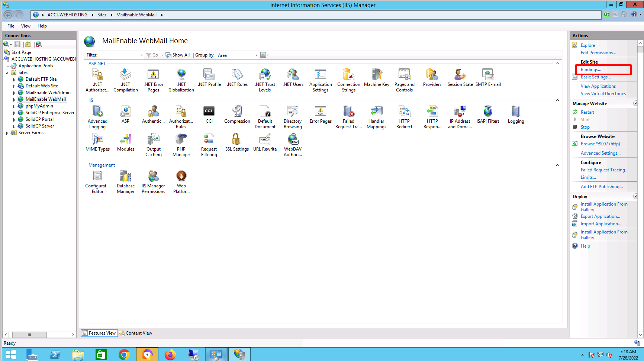Open WebDAV Authoring Rules feature
The height and width of the screenshot is (361, 644).
293,145
